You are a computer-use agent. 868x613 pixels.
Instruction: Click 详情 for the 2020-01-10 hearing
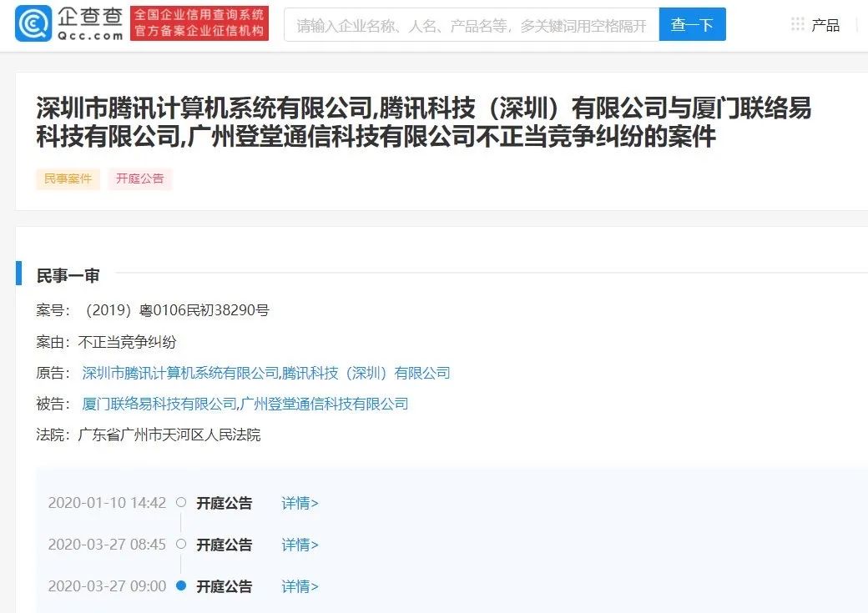coord(299,503)
